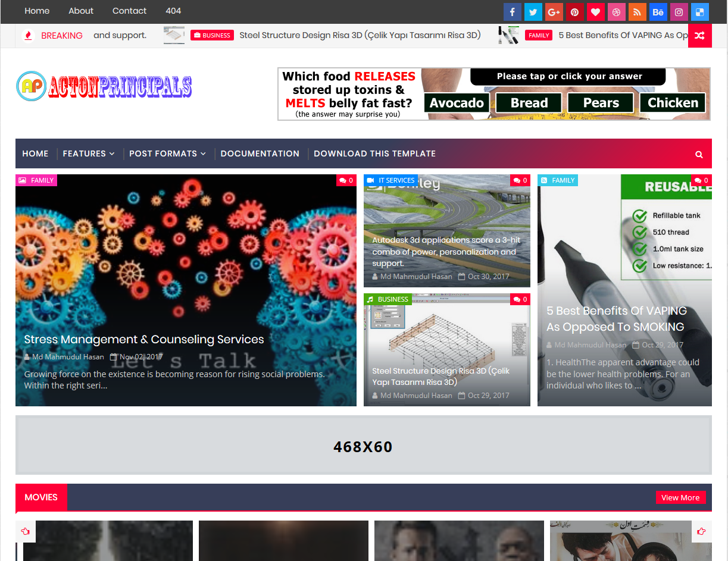Screen dimensions: 728x561
Task: Open Documentation in navigation bar
Action: 260,153
